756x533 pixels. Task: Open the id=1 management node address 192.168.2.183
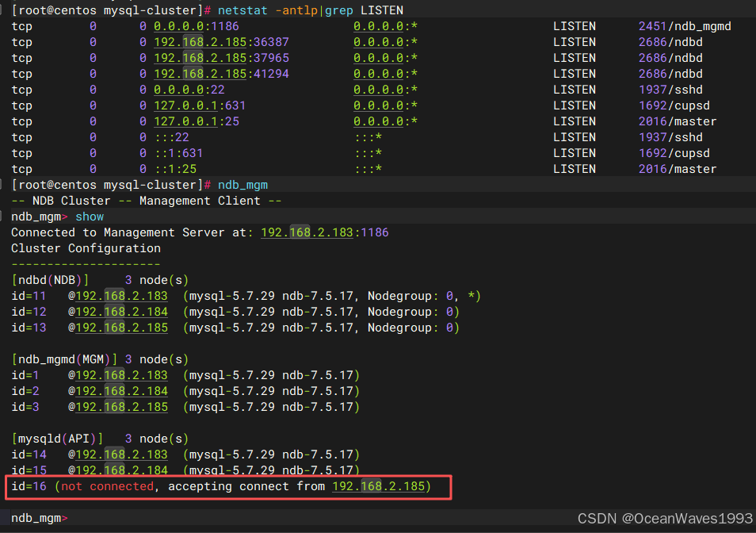(121, 375)
